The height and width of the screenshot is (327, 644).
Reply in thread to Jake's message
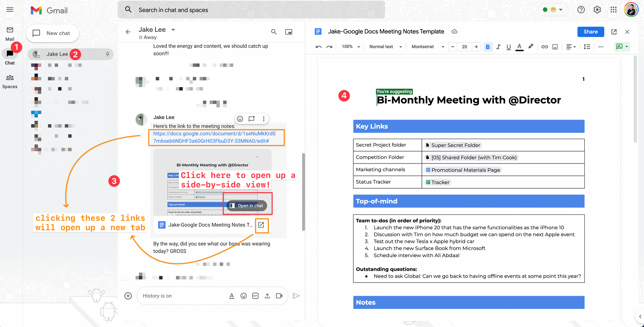(x=251, y=119)
